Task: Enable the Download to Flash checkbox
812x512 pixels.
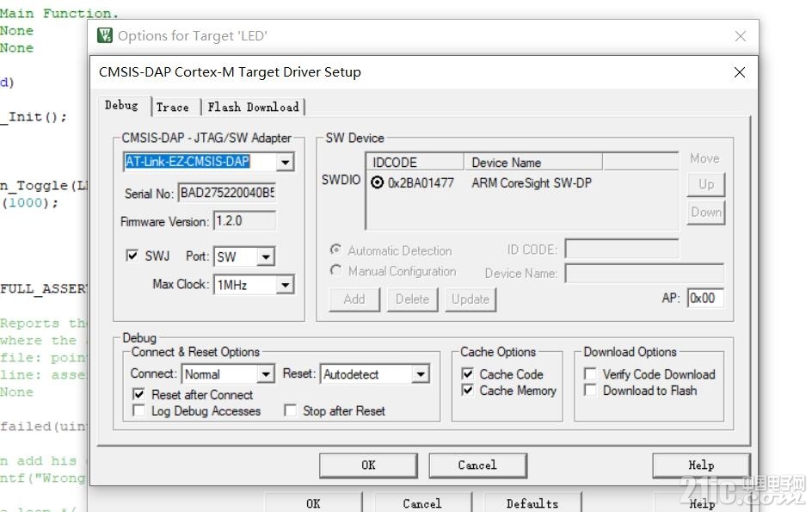Action: [589, 390]
